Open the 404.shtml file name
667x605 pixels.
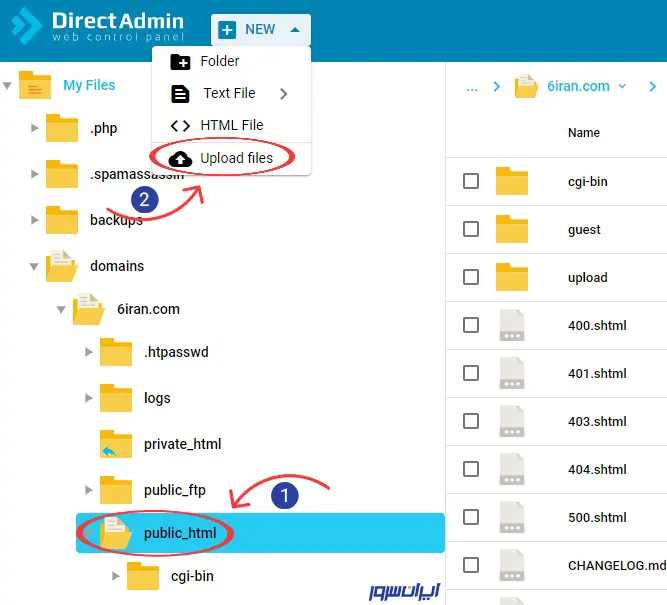click(597, 469)
